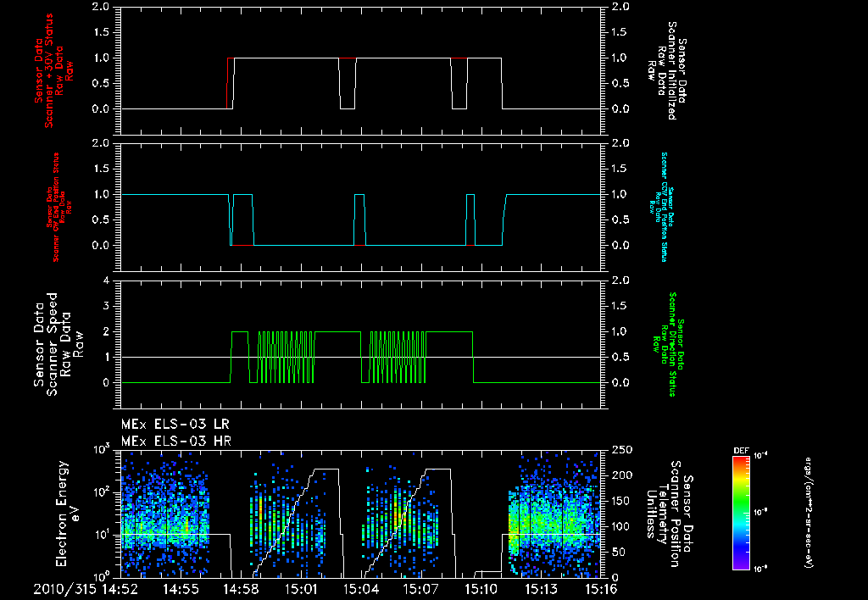
Task: Click the "3" tick on Scanner Speed axis
Action: click(106, 306)
